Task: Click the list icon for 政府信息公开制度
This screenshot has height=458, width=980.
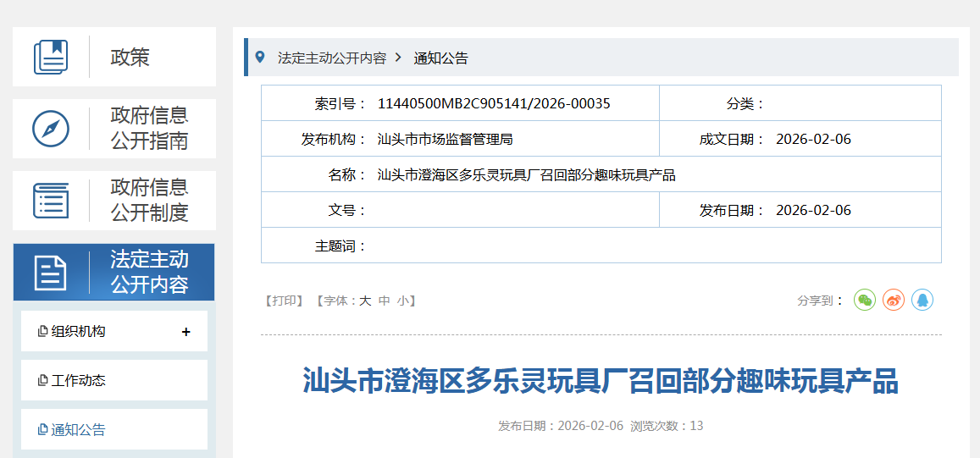Action: click(x=51, y=201)
